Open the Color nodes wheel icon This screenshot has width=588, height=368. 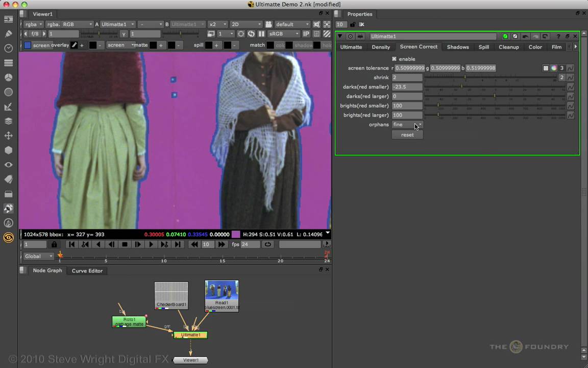pyautogui.click(x=8, y=77)
